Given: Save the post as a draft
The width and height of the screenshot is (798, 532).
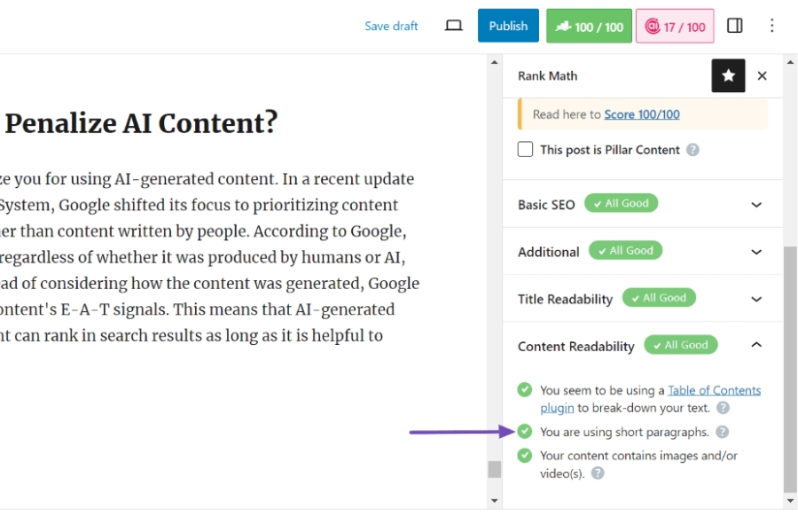Looking at the screenshot, I should (x=391, y=26).
